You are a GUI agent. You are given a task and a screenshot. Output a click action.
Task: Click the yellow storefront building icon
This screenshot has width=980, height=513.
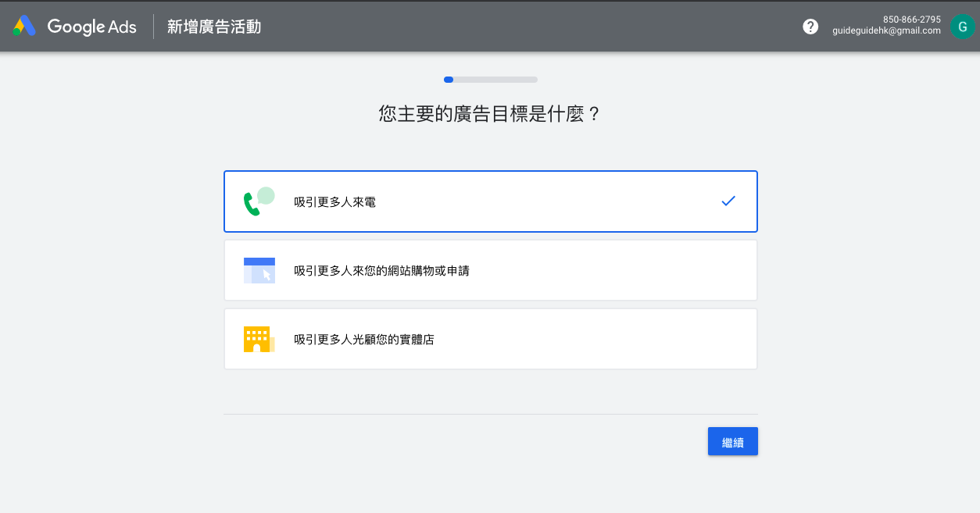click(x=258, y=339)
